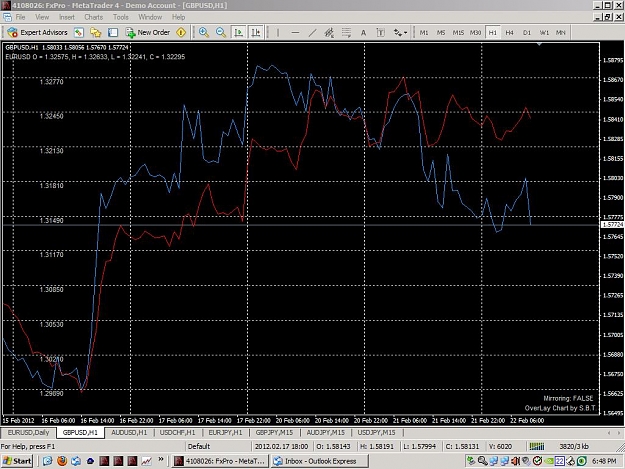The image size is (625, 469).
Task: Select the H1 timeframe button
Action: point(493,33)
